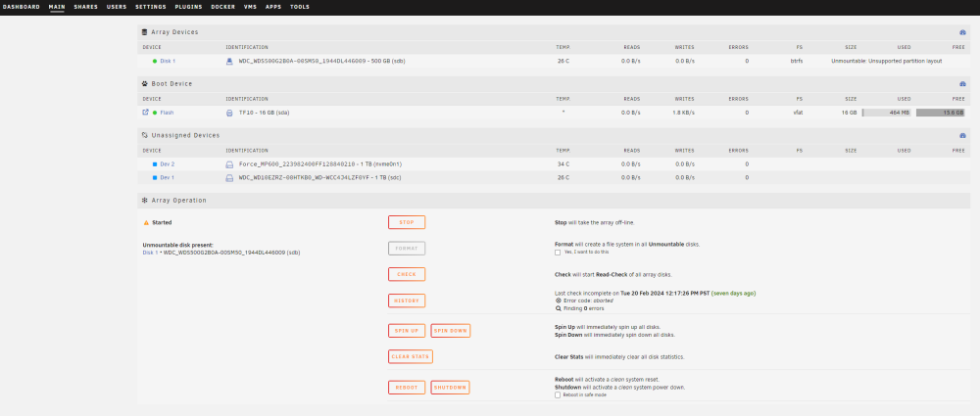Screen dimensions: 980x416
Task: Click the error code icon beside aborted
Action: [559, 300]
